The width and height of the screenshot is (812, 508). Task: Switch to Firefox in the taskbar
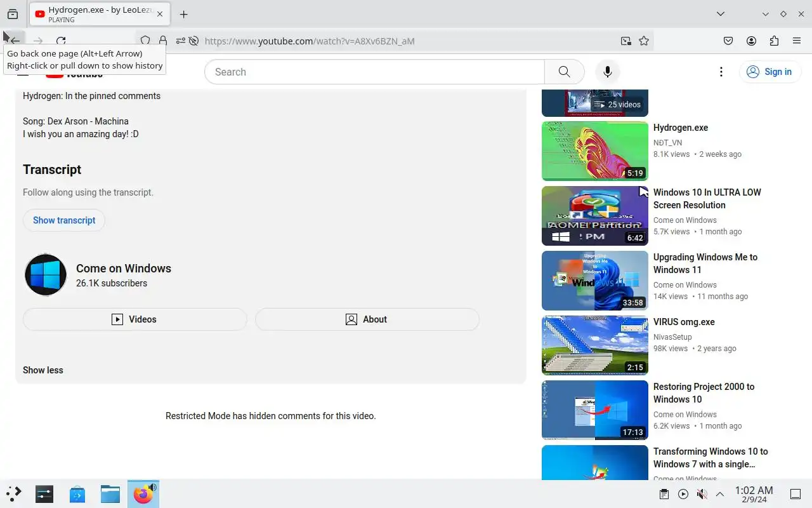pos(143,493)
